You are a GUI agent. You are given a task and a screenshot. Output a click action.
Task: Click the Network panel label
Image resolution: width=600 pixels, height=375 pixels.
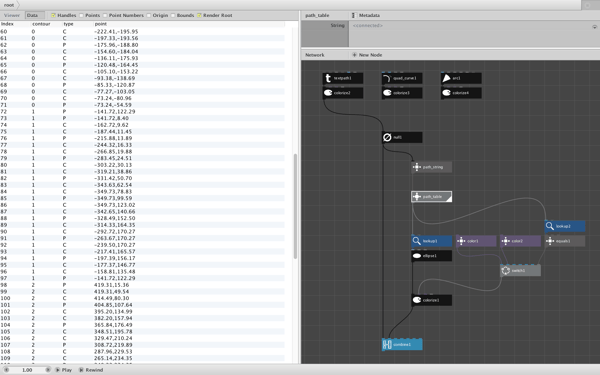pyautogui.click(x=315, y=55)
